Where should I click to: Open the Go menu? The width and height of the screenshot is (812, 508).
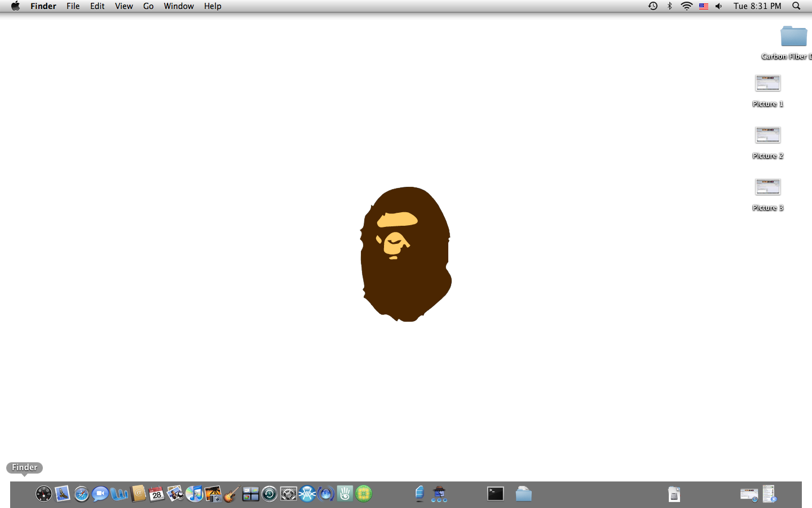[x=148, y=6]
